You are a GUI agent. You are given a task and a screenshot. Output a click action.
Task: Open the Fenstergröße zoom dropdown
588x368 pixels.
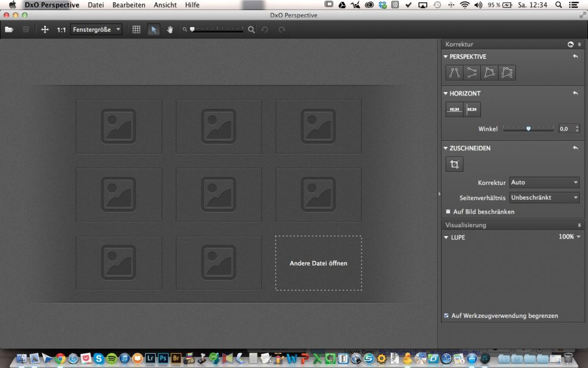coord(96,29)
